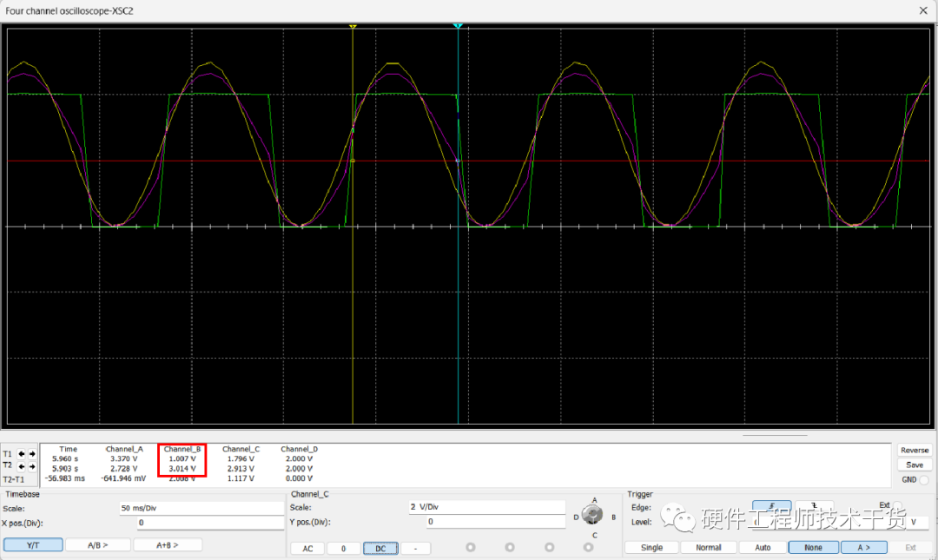The height and width of the screenshot is (560, 938).
Task: Click the T2-T1 time value -56.983 ms
Action: (64, 478)
